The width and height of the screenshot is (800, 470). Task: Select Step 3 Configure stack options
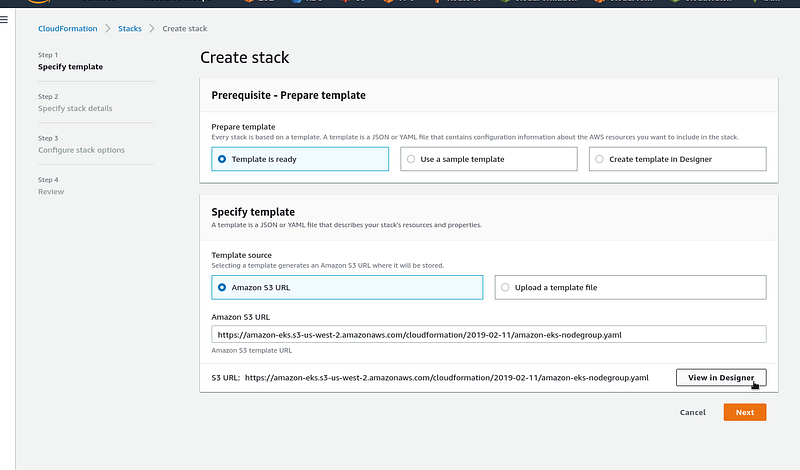tap(81, 150)
